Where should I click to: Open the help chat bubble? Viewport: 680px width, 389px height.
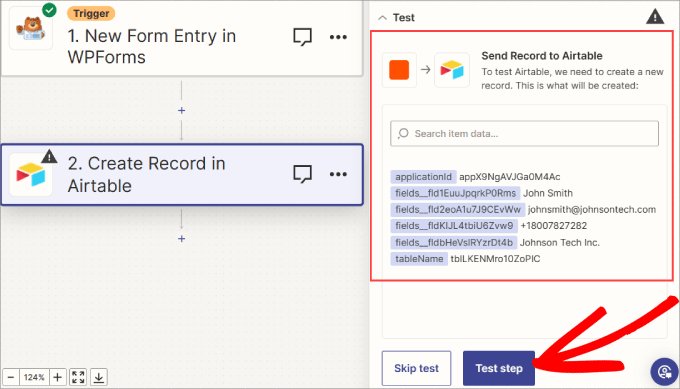664,372
